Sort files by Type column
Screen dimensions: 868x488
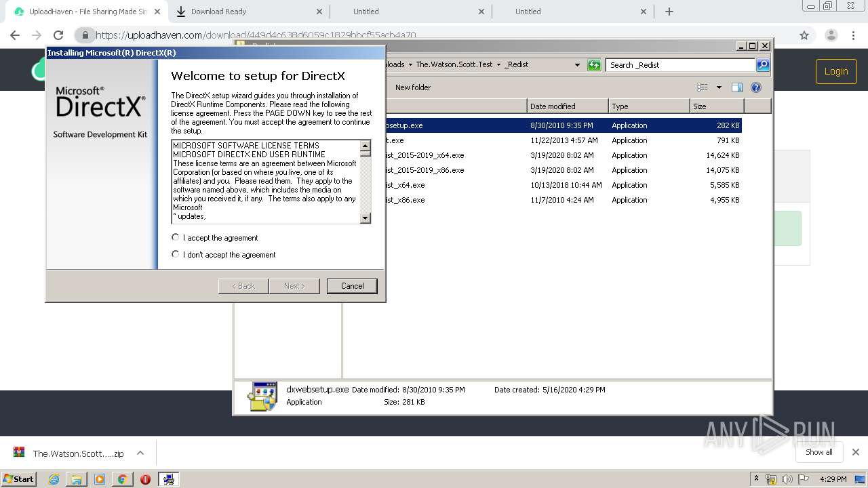coord(649,106)
